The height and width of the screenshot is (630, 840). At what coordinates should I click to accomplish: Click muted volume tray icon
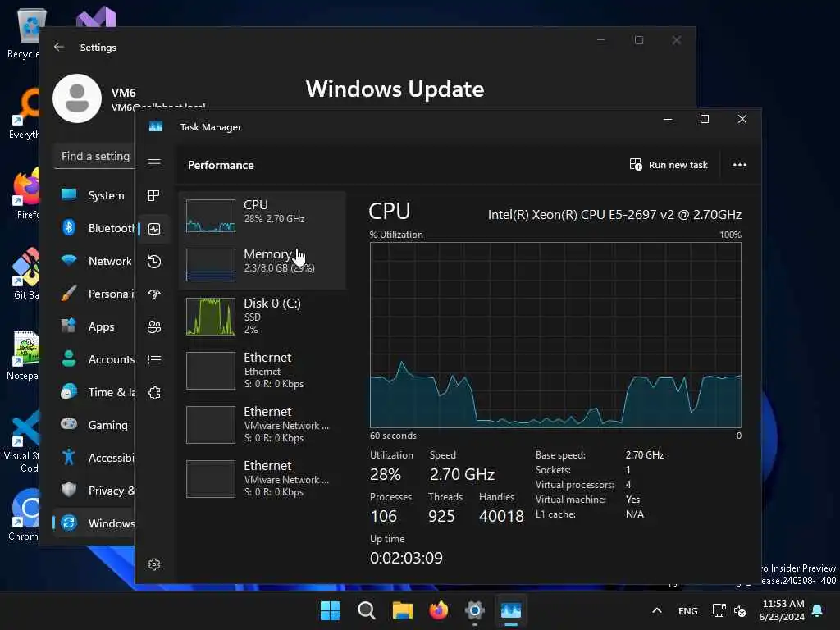(740, 610)
